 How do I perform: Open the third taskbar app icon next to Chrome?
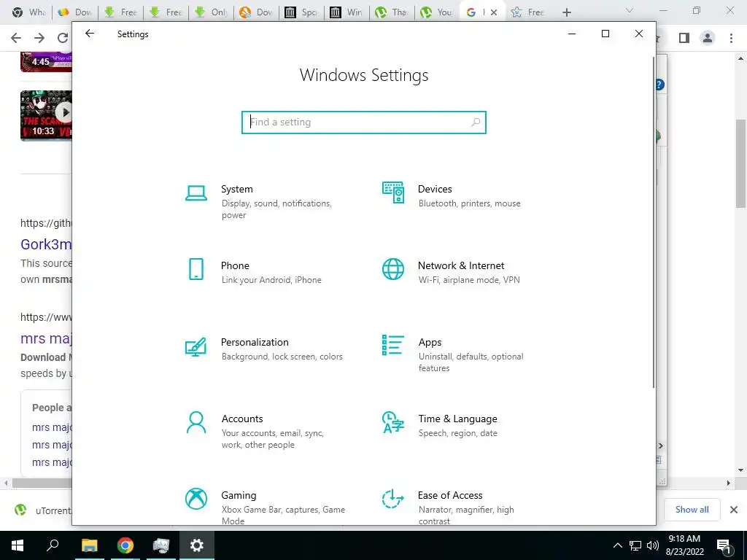pos(161,545)
